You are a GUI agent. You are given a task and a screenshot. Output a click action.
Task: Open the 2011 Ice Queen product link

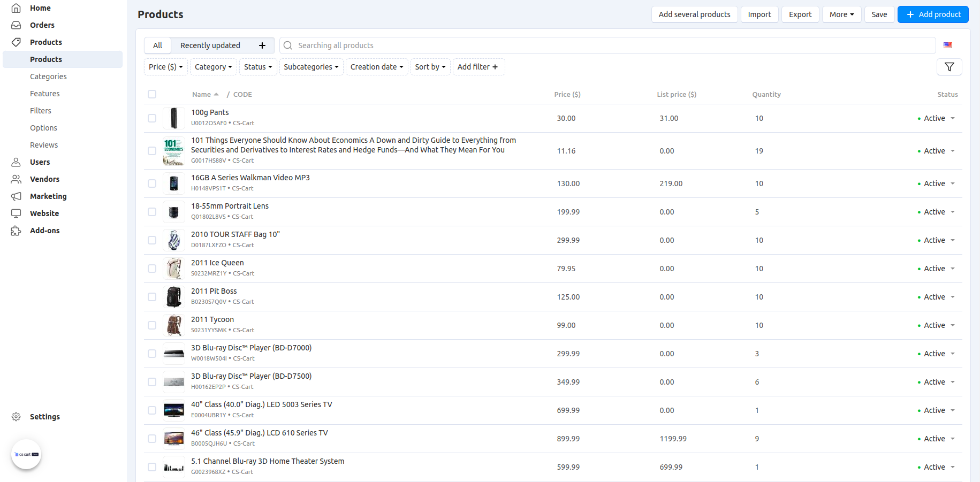pos(217,263)
